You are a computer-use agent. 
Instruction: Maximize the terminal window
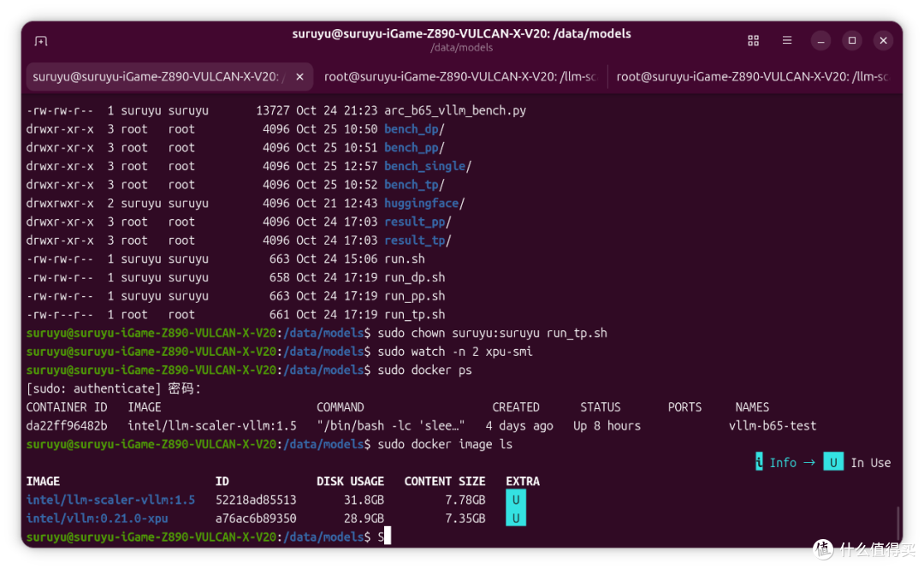(851, 41)
